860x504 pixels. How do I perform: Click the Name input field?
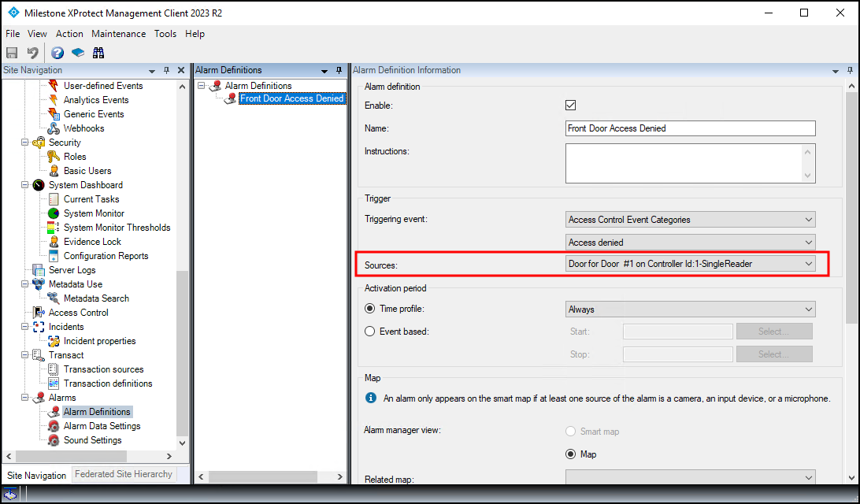click(x=691, y=128)
